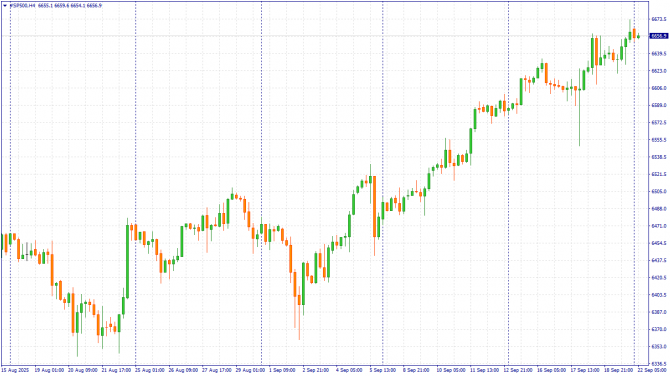Click the 6673.5 price axis label
670x376 pixels.
[658, 19]
